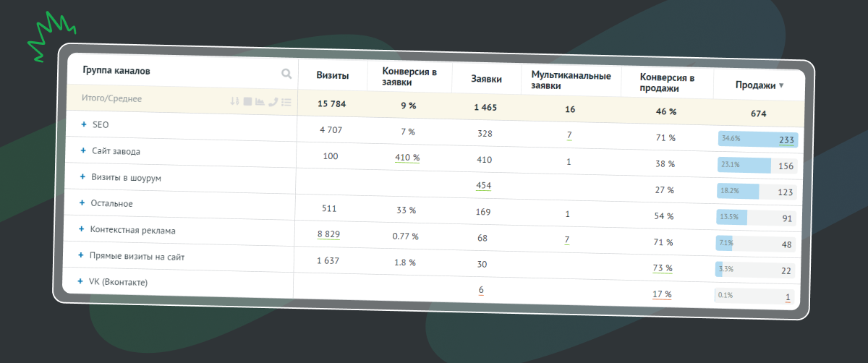Open the area chart icon in Итого row
The image size is (868, 363).
click(x=260, y=102)
